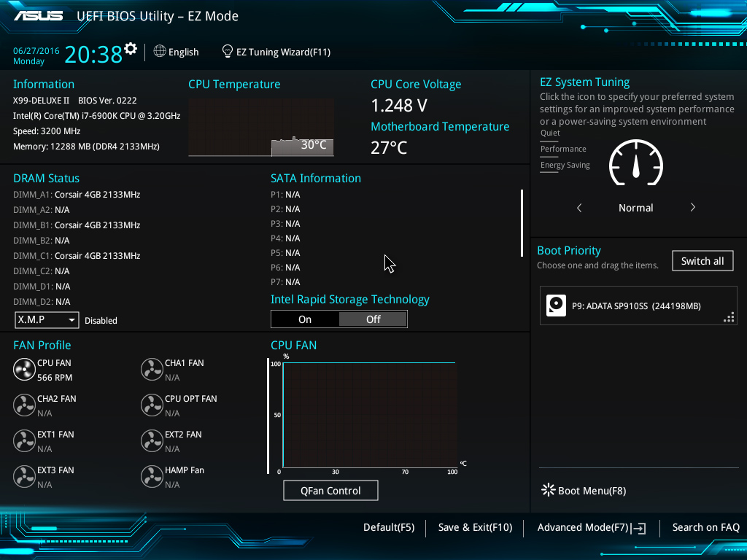Open Search on FAQ
This screenshot has width=747, height=560.
coord(705,527)
